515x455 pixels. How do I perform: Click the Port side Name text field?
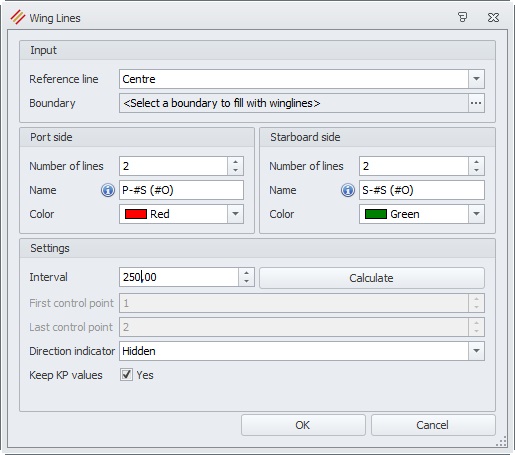(181, 190)
